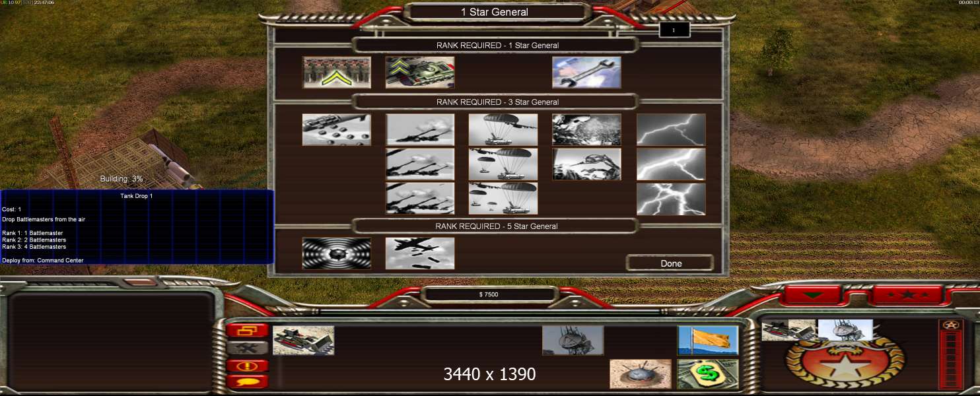Place a beacon with exclamation button
980x396 pixels.
coord(248,365)
